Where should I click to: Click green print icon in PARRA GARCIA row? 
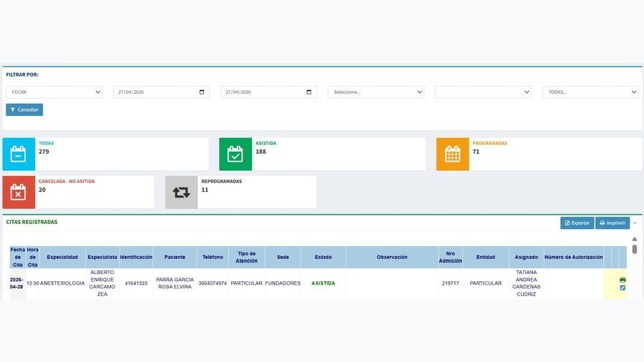click(623, 280)
